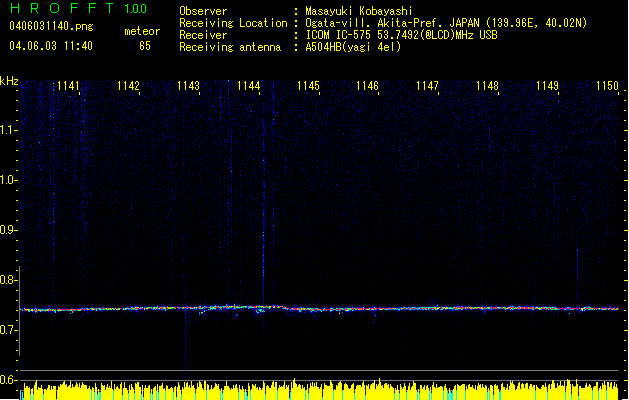Click the Receiving Location label
This screenshot has width=629, height=400.
[233, 23]
